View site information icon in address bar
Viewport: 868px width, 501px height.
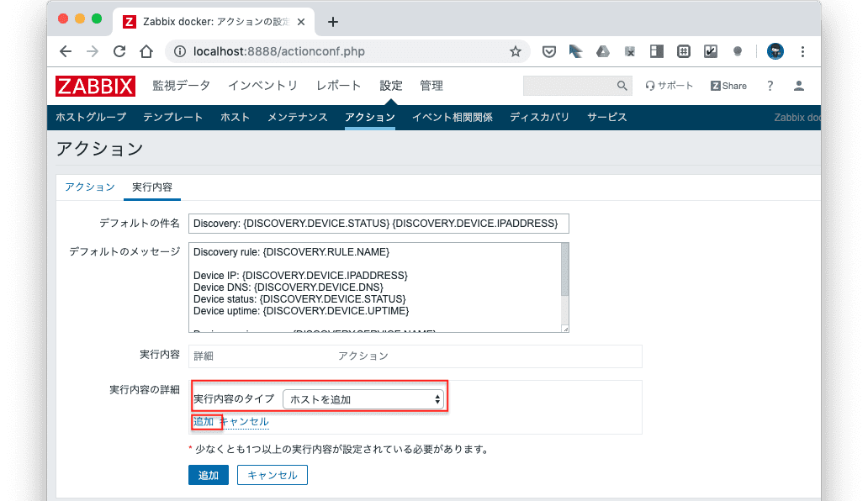[x=180, y=51]
